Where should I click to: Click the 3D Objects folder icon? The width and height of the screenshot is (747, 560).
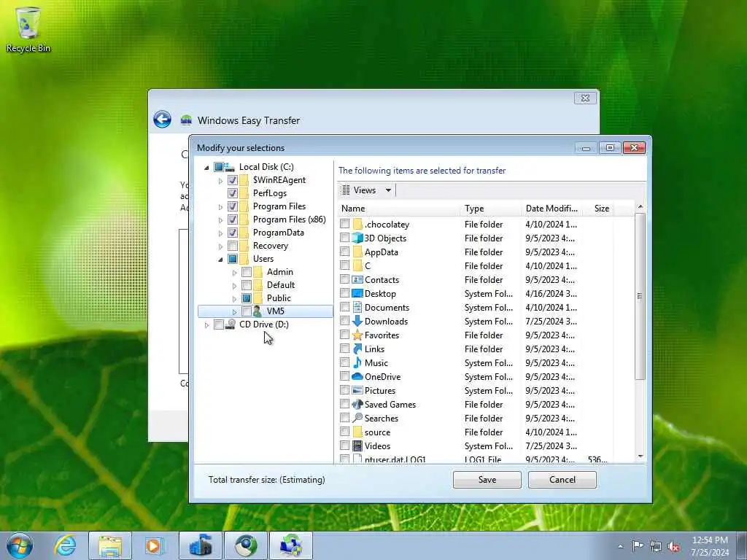(x=357, y=238)
